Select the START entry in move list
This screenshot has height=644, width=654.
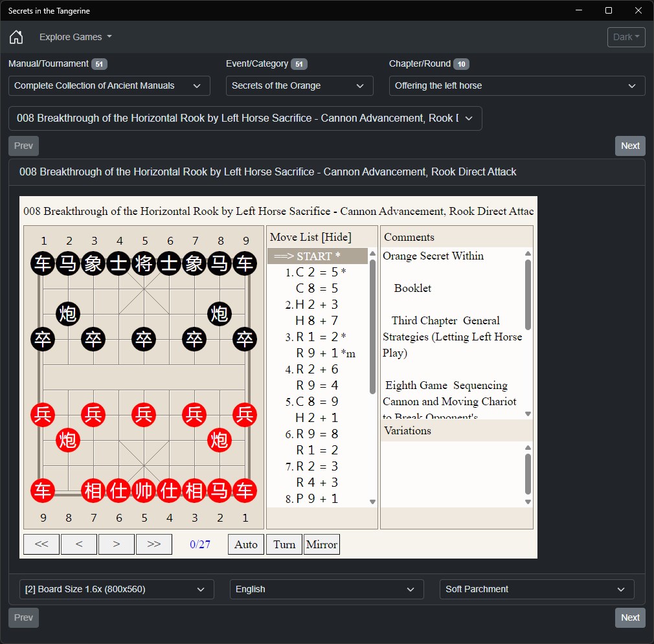click(x=317, y=256)
